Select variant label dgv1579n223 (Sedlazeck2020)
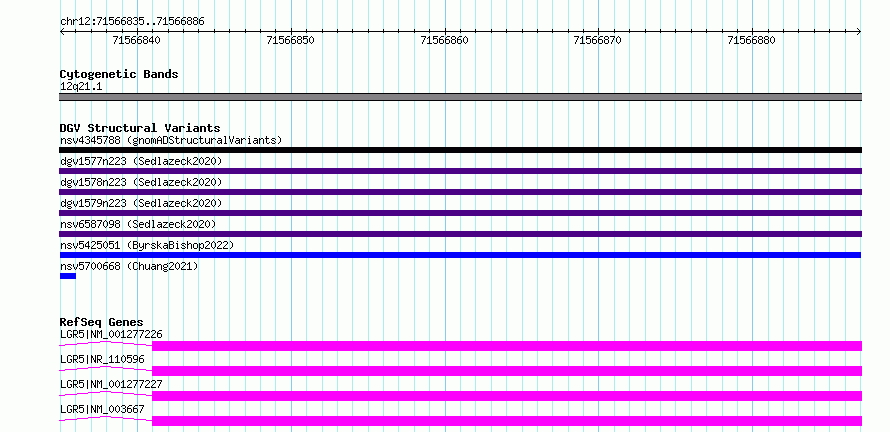 [x=141, y=203]
